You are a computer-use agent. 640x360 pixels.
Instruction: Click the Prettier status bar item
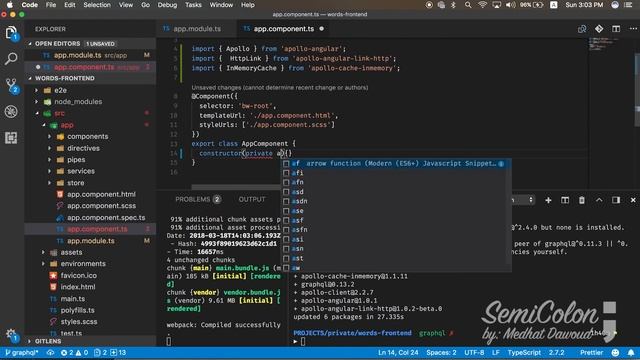pos(591,353)
